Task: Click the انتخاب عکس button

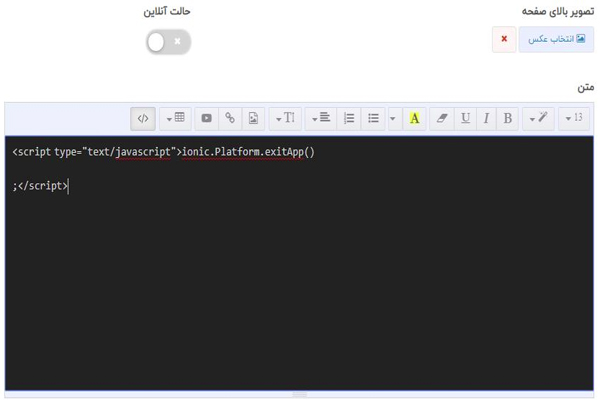Action: (556, 39)
